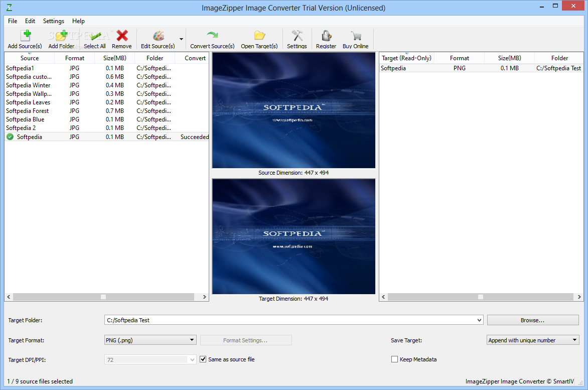
Task: Open the Edit menu
Action: coord(30,21)
